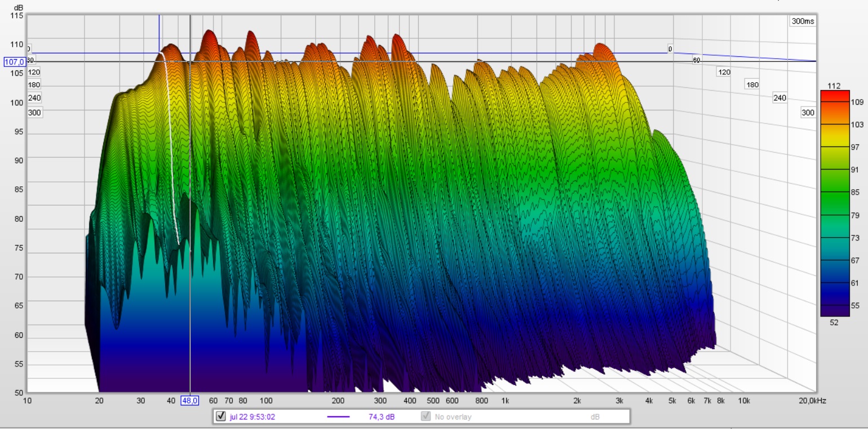Click the 1k frequency axis label
The image size is (868, 429).
[506, 401]
